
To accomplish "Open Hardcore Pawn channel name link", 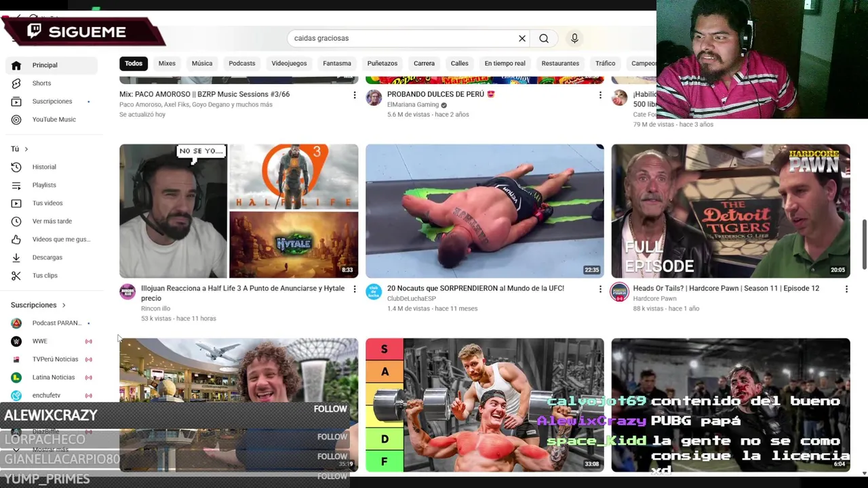I will click(x=655, y=299).
